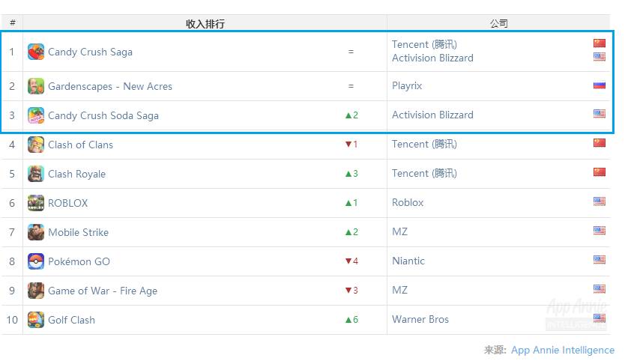Select the Niantic company name
Image resolution: width=625 pixels, height=364 pixels.
point(408,261)
